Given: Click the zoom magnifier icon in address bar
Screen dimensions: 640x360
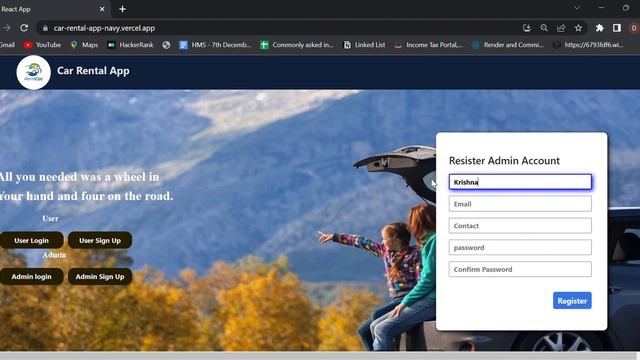Looking at the screenshot, I should point(544,28).
